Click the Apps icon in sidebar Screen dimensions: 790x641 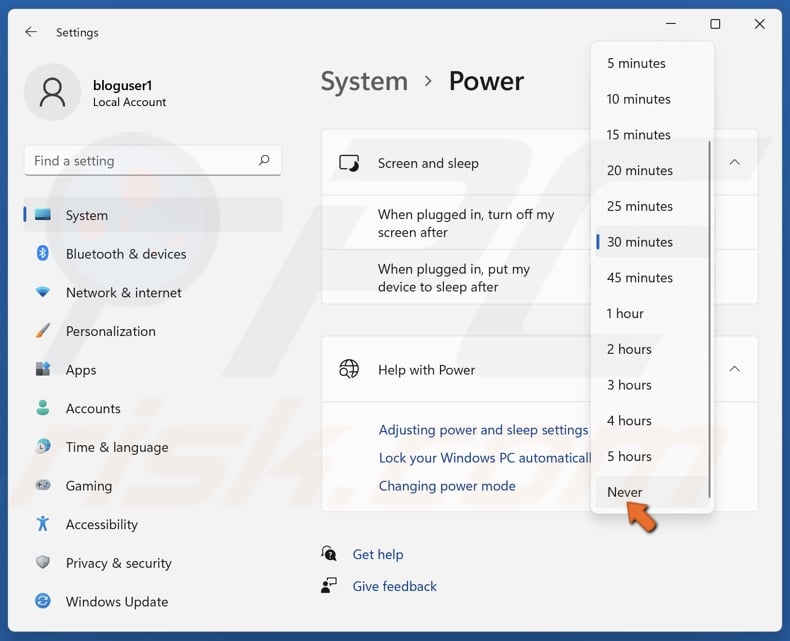(43, 369)
